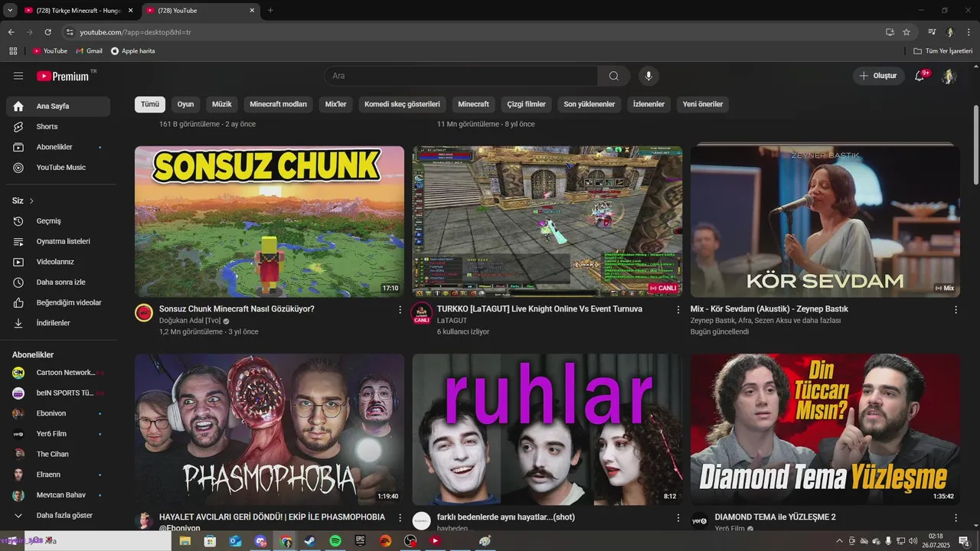The width and height of the screenshot is (980, 551).
Task: Select the Yeni öneriler chip
Action: [703, 104]
